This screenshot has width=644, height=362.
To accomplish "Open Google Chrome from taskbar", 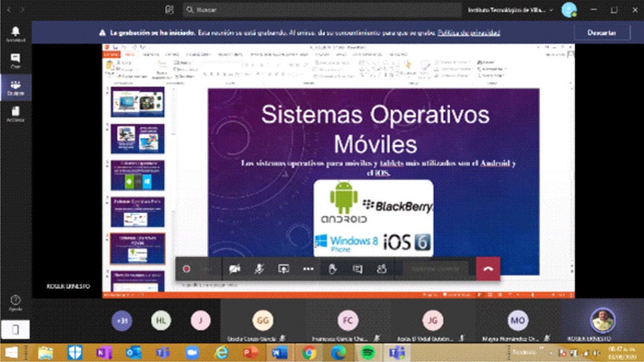I will [x=309, y=352].
